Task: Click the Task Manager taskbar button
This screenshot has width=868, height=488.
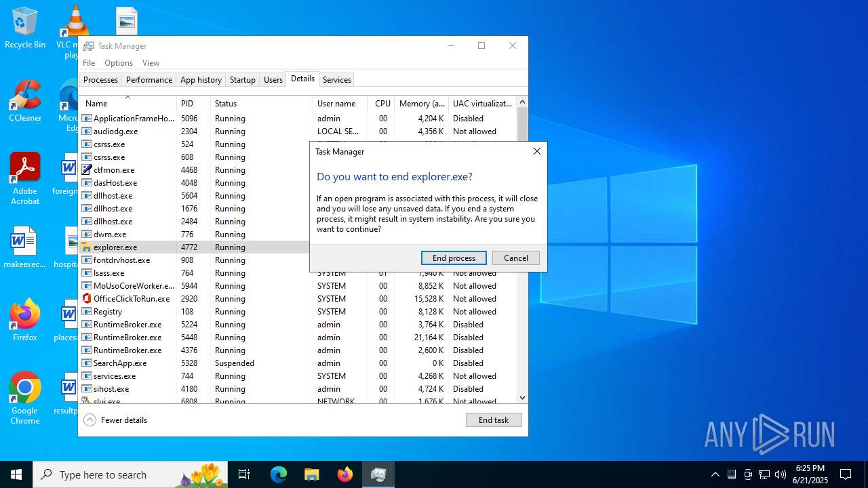Action: 378,474
